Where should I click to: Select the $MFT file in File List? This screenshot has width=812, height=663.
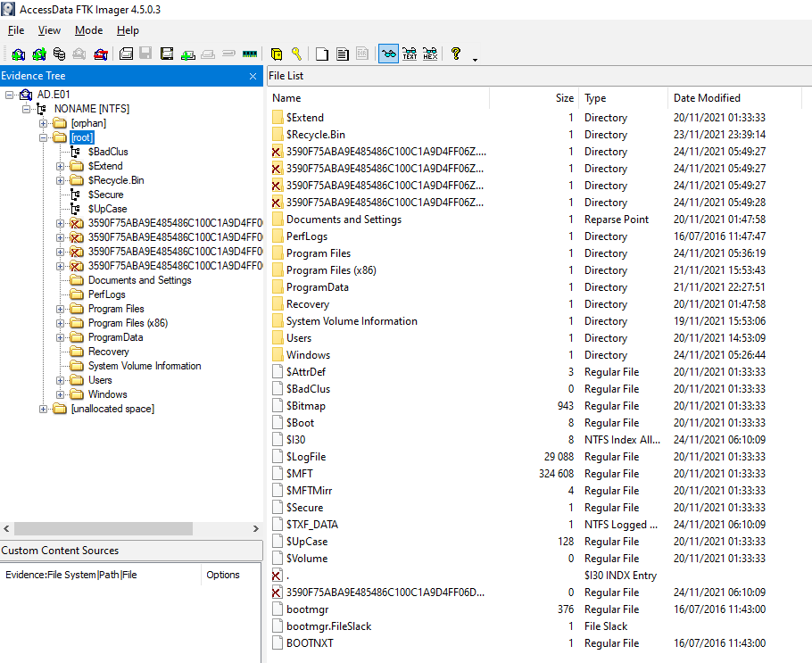pos(300,474)
